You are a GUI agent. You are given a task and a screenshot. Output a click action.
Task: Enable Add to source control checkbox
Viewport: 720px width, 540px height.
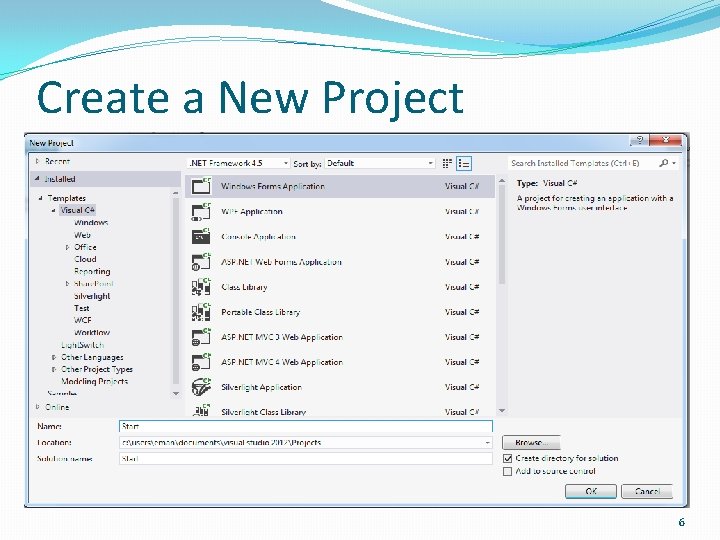click(507, 472)
